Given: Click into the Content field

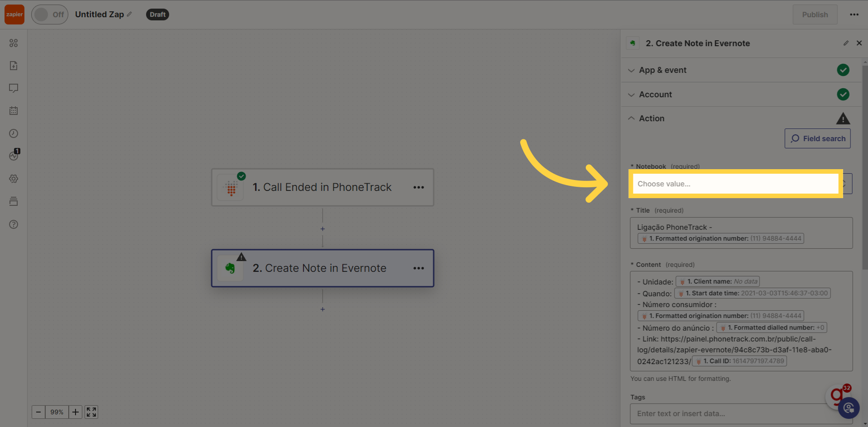Looking at the screenshot, I should click(x=741, y=321).
